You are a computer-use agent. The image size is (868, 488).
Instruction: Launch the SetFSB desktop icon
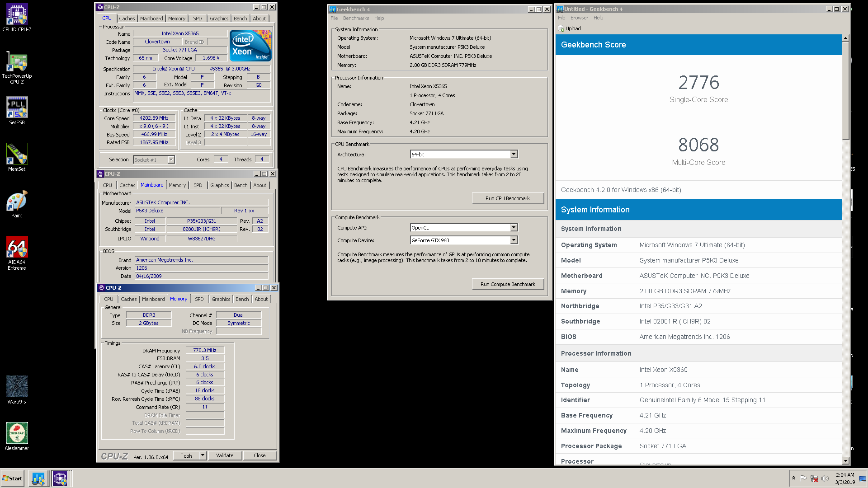coord(17,111)
